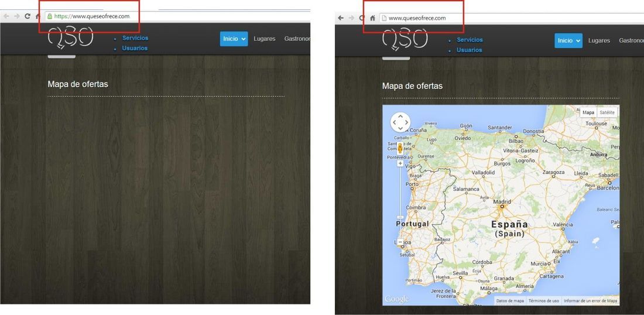Click the QSO logo in the left browser
The image size is (644, 315).
click(x=71, y=38)
